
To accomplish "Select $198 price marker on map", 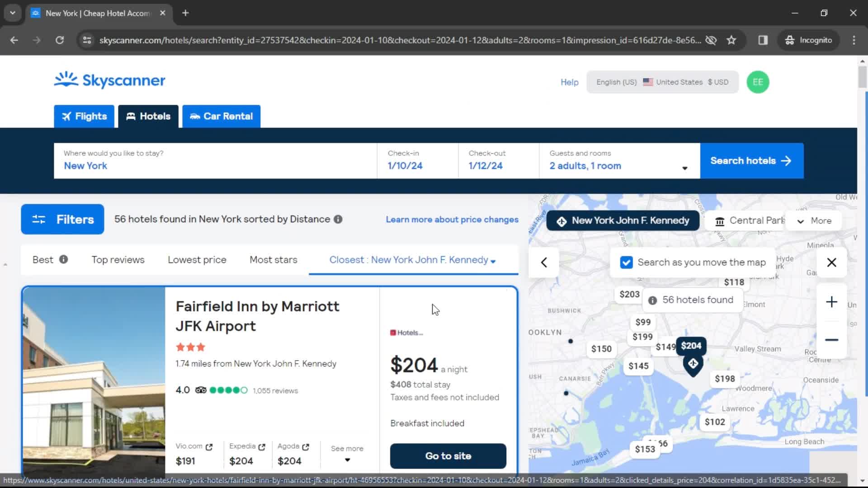I will point(725,379).
